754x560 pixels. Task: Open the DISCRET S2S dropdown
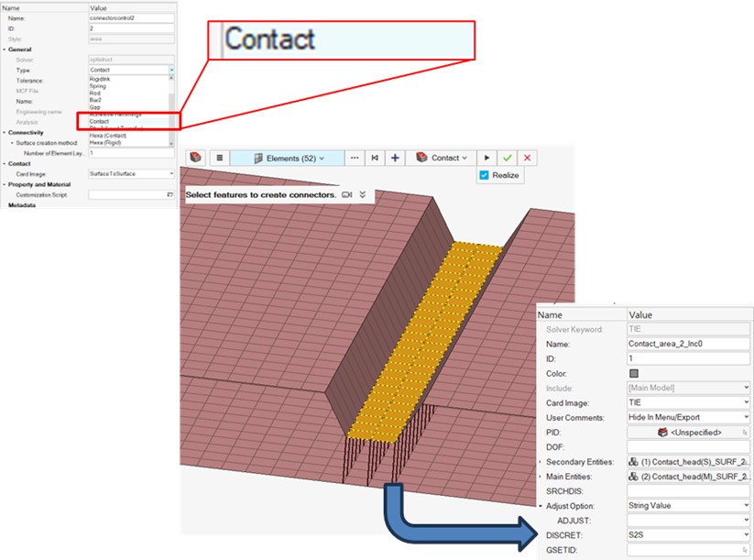pyautogui.click(x=688, y=533)
